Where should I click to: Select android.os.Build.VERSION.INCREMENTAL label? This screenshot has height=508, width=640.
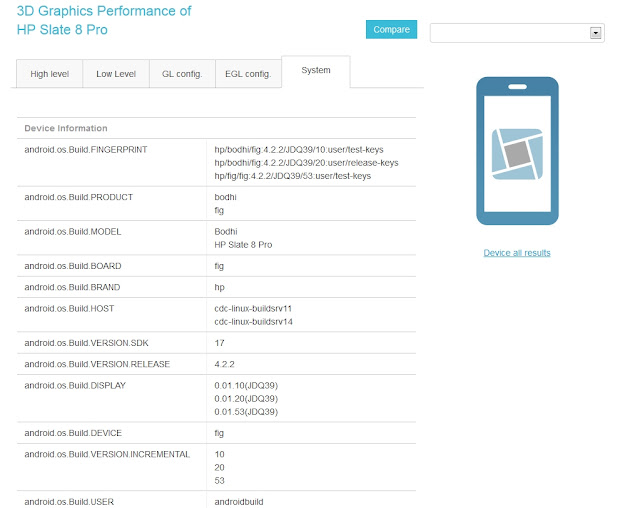[107, 455]
